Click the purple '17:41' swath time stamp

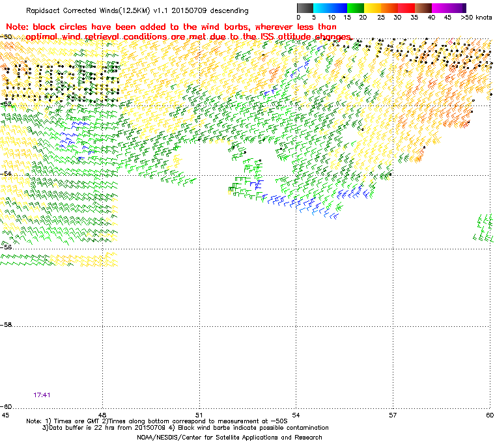pos(42,395)
